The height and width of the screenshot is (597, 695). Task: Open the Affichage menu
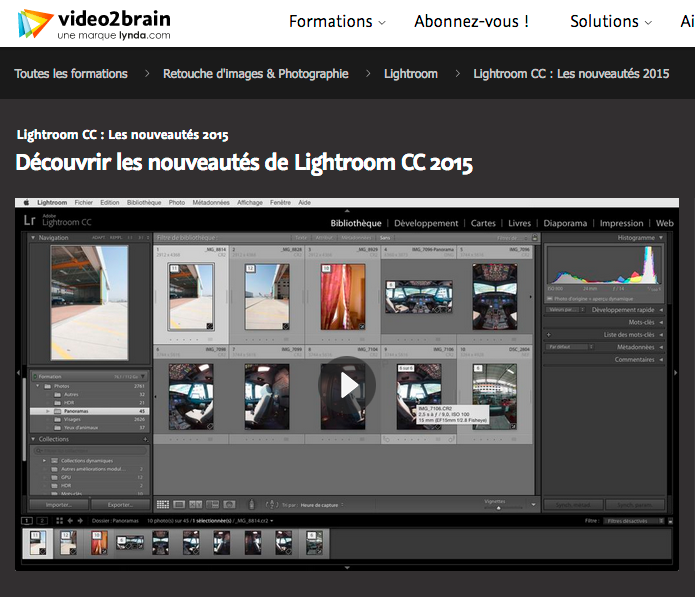coord(250,203)
